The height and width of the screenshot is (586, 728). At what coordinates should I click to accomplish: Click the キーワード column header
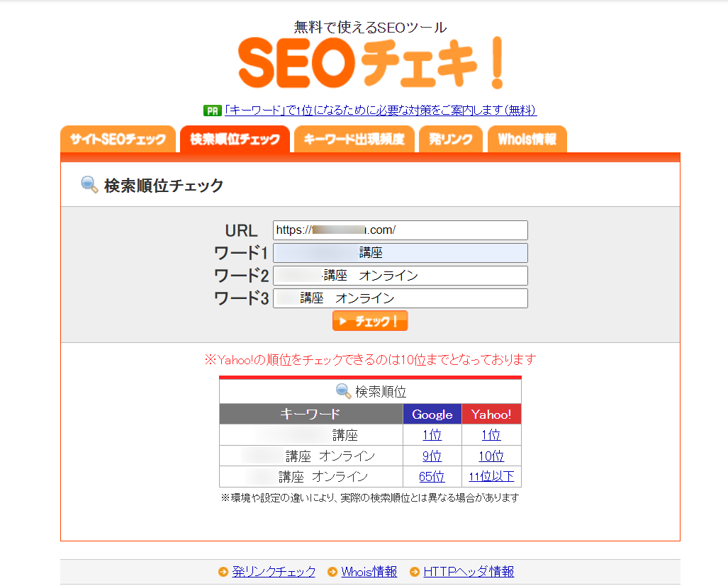[x=310, y=414]
